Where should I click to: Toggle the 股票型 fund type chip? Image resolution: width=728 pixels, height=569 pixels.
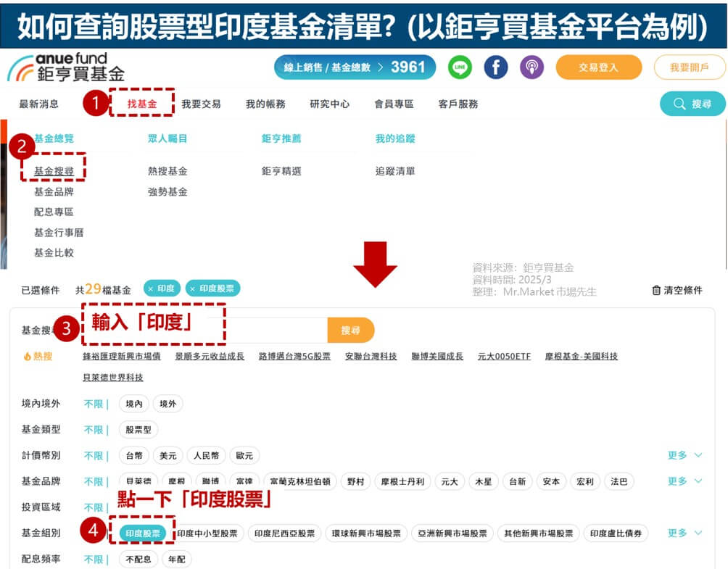click(x=138, y=430)
